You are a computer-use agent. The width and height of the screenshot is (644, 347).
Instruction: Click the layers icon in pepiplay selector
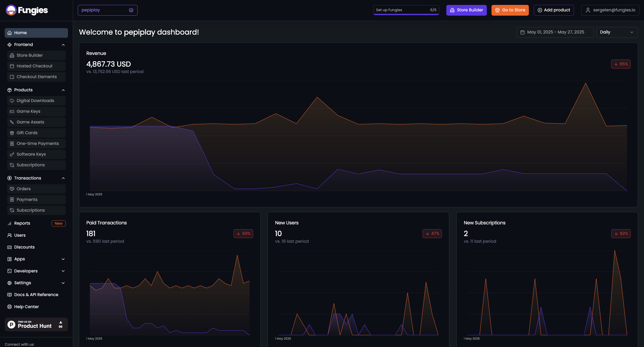(x=131, y=10)
